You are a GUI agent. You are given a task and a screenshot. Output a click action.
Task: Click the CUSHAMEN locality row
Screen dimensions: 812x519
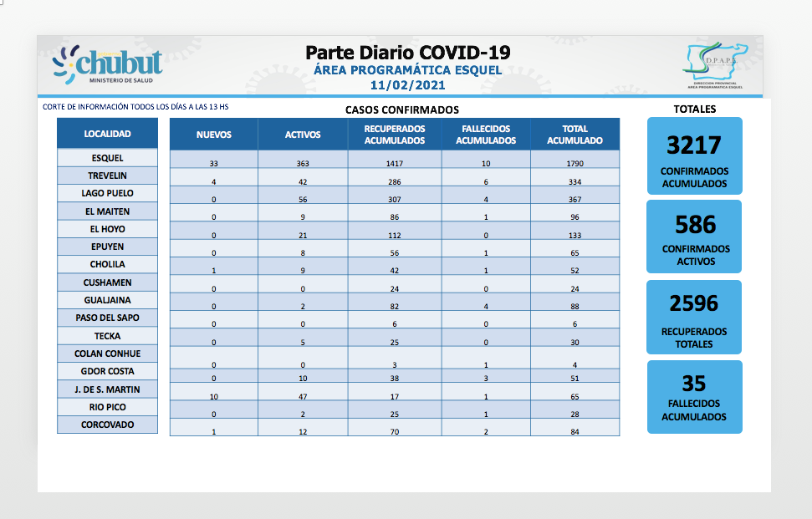[x=107, y=282]
